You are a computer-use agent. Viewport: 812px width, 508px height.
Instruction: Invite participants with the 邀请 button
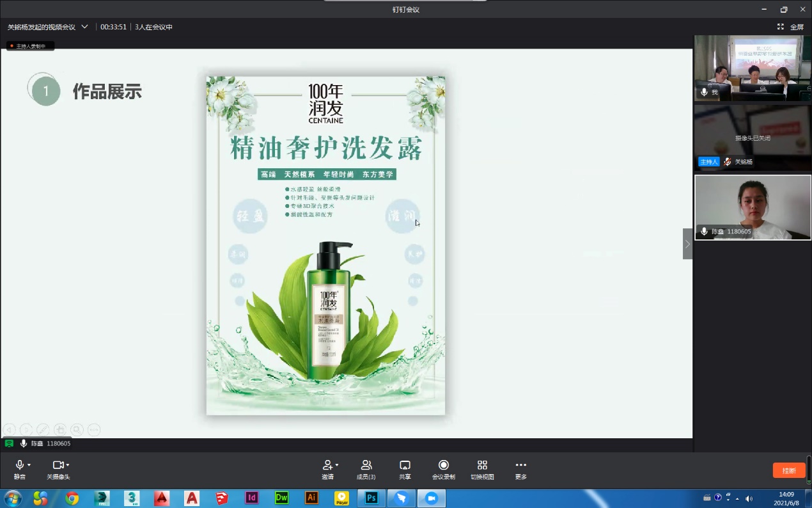pos(327,470)
